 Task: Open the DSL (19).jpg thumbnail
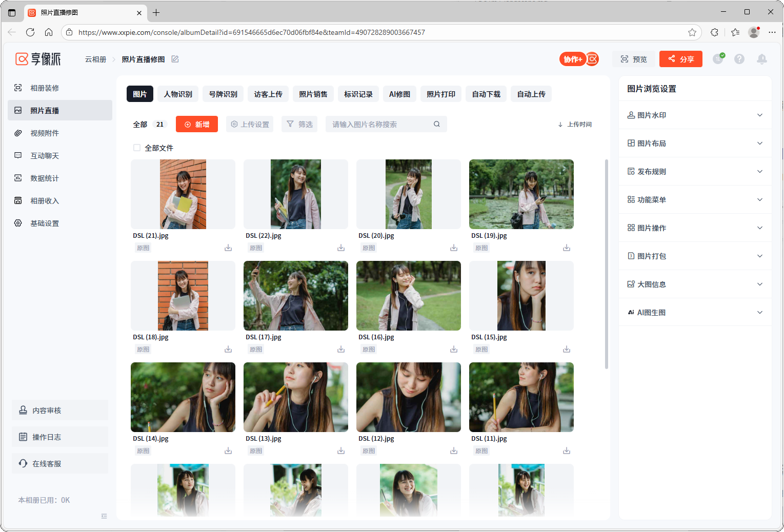pos(521,194)
